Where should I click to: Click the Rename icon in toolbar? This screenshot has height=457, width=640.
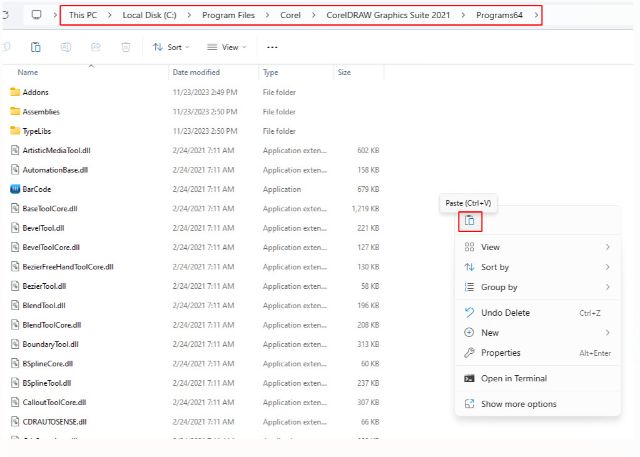66,47
